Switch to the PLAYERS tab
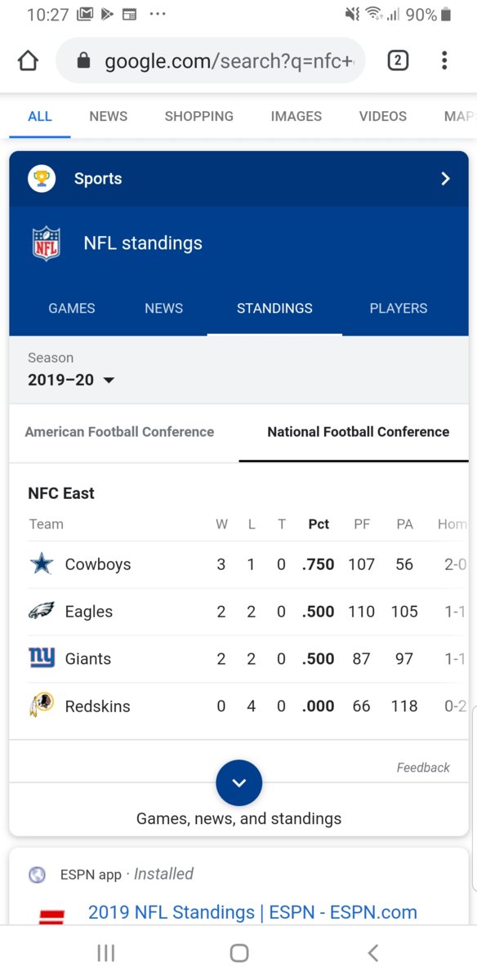 pos(399,309)
